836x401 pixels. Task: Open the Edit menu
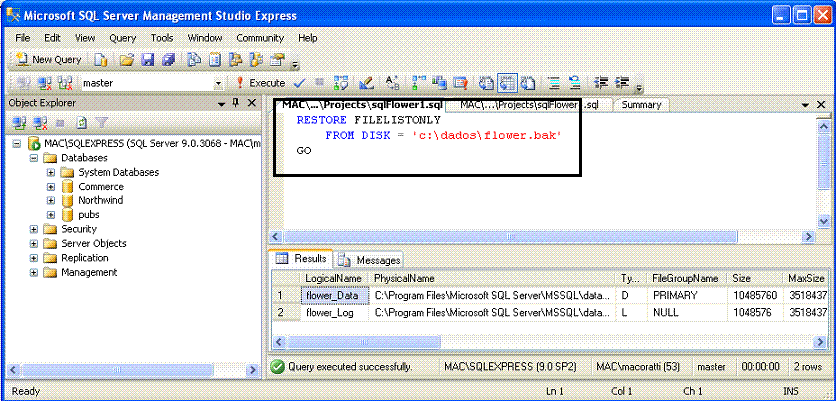click(x=52, y=38)
